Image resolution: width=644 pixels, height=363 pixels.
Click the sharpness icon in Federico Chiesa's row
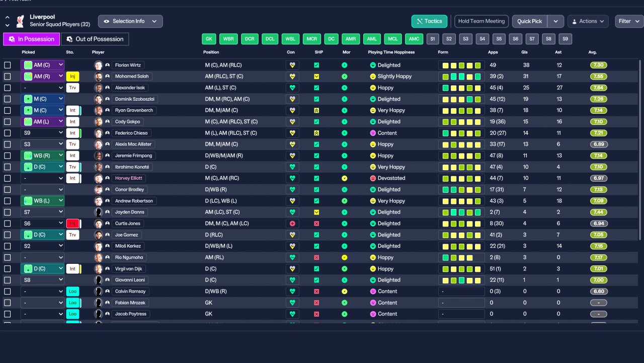316,133
